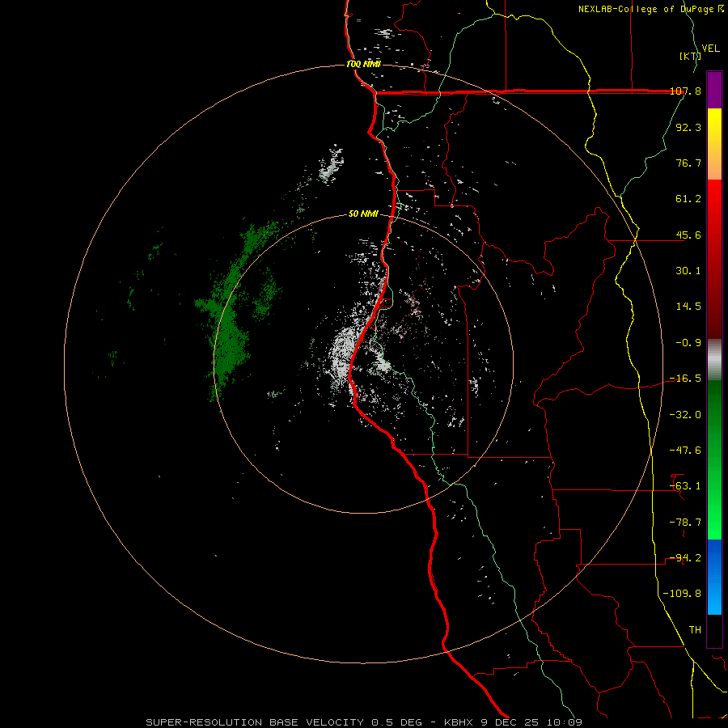Click the 76.7 velocity scale value

click(x=688, y=163)
